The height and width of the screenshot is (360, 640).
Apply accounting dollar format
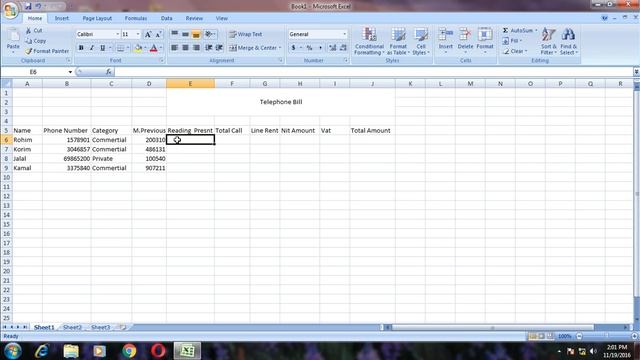click(293, 48)
